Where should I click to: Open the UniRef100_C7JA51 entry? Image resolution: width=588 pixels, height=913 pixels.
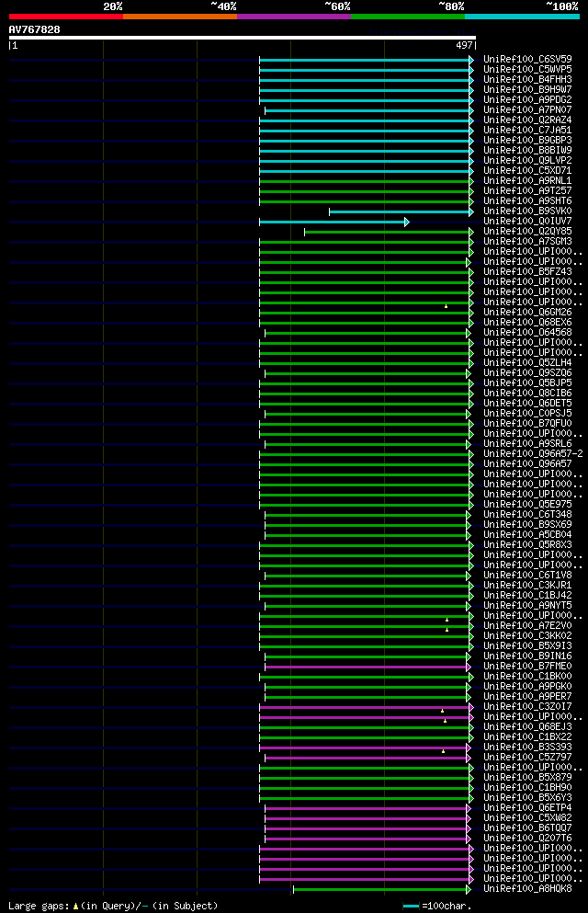click(527, 130)
